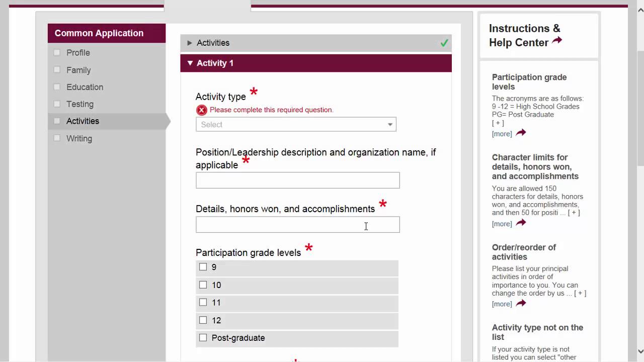Viewport: 644px width, 362px height.
Task: Open the Activity type Select dropdown
Action: [296, 125]
